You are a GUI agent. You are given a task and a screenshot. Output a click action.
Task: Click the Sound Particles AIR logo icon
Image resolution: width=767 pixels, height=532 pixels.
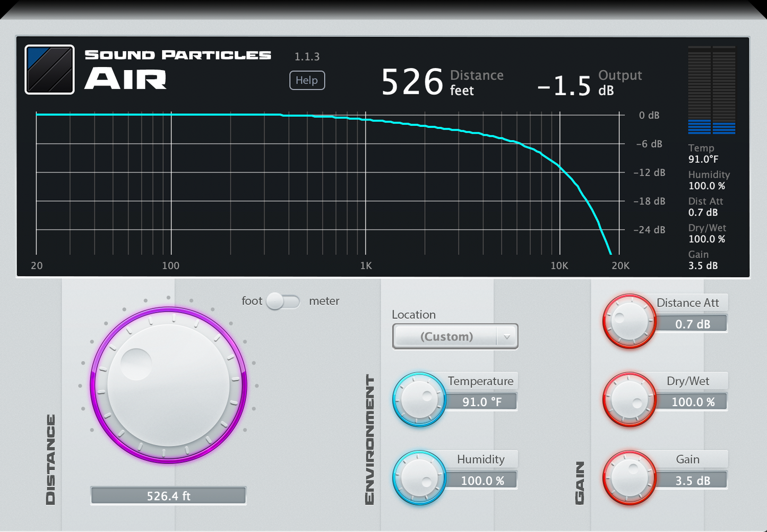49,70
